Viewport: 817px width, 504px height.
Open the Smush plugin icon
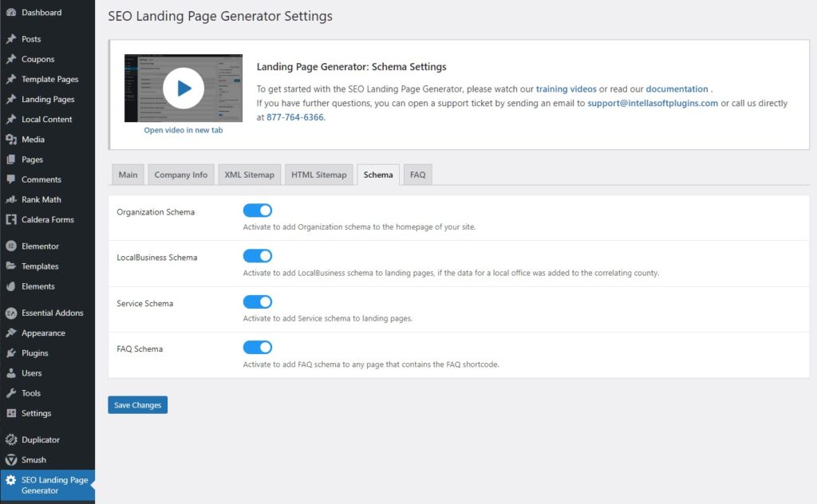tap(11, 459)
